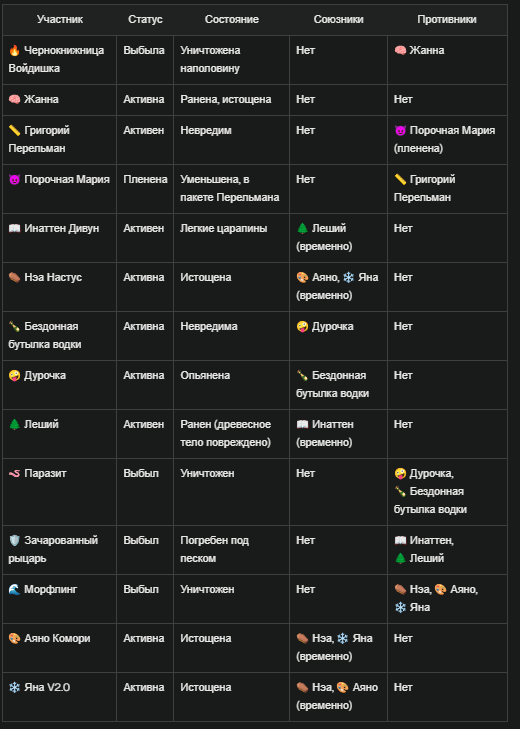Click the tree emoji next to Леший participant

pos(14,424)
